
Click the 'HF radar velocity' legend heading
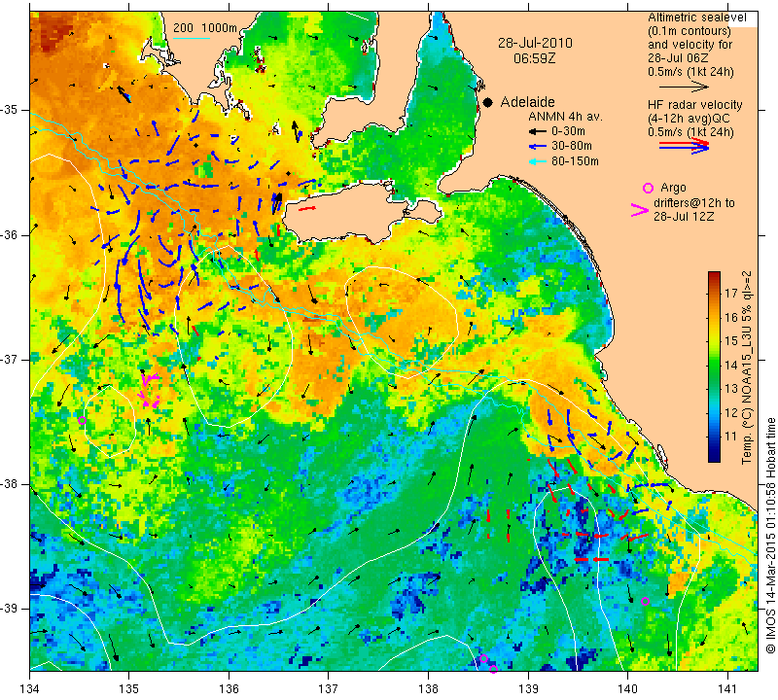point(695,105)
